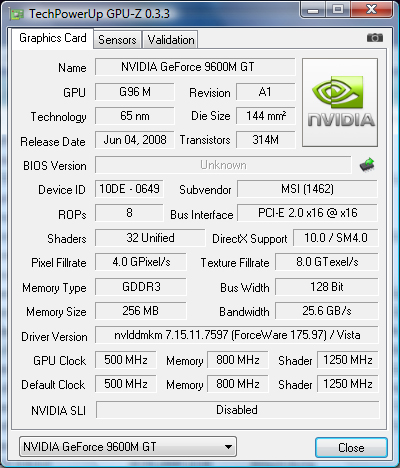Click the Technology field 65 nm

(135, 116)
